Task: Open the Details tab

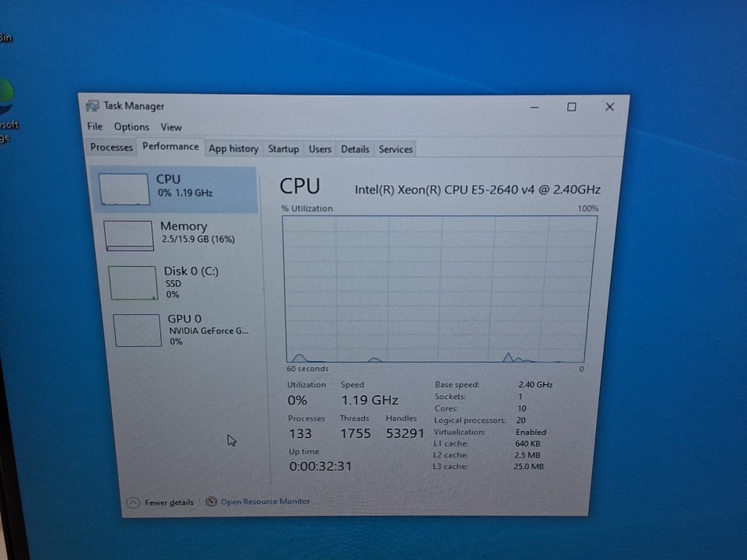Action: 355,149
